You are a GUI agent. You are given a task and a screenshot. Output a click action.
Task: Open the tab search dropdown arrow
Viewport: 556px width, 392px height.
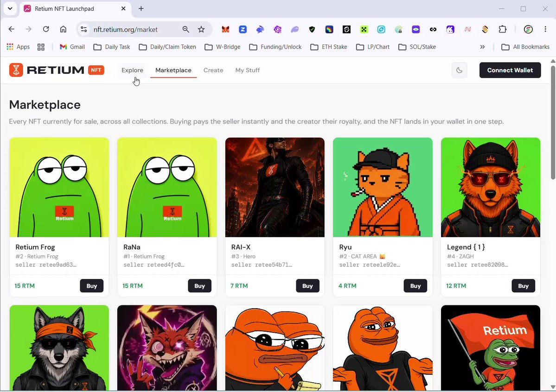click(10, 8)
